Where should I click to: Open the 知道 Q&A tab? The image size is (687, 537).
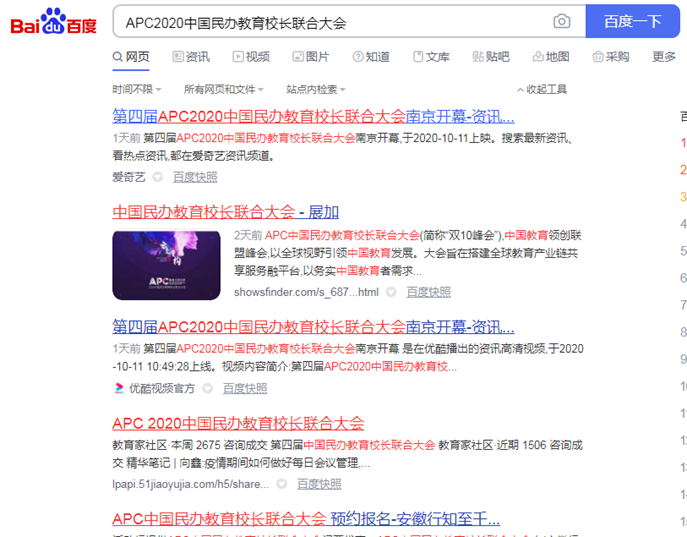pos(370,57)
